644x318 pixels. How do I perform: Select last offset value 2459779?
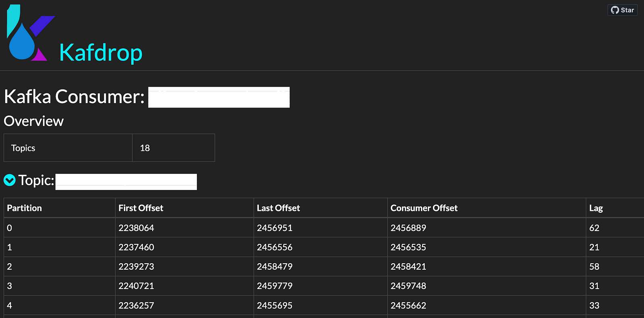(275, 286)
